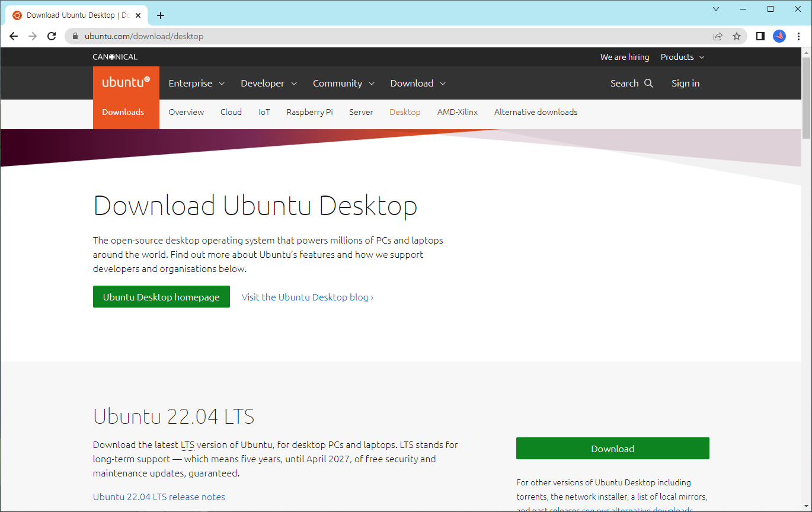Click the We are hiring link
This screenshot has width=812, height=512.
(625, 57)
